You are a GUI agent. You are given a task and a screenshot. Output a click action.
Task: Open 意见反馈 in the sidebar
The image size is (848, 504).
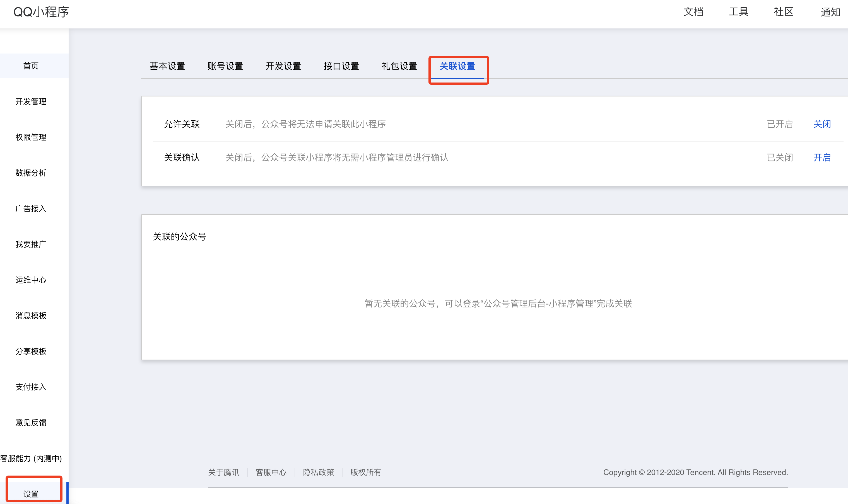(31, 423)
